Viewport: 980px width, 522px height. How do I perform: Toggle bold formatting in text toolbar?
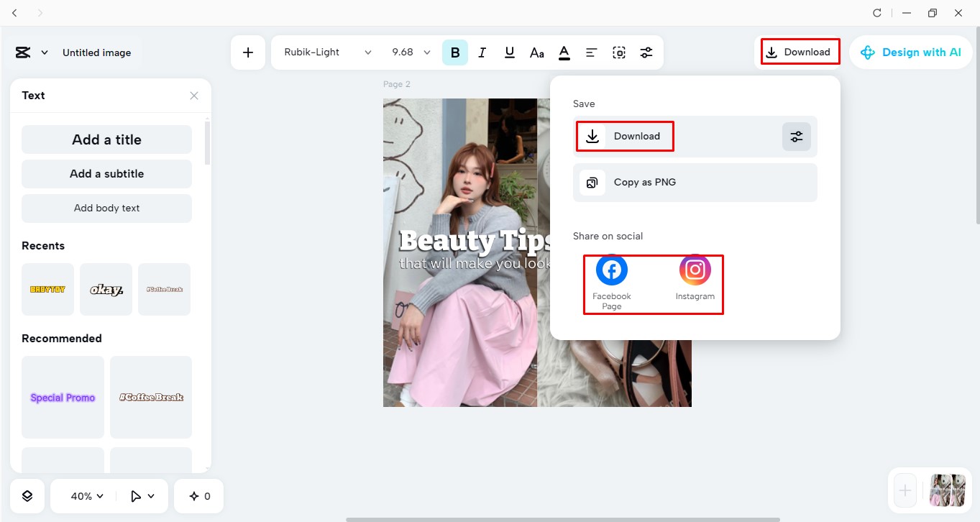pos(455,52)
